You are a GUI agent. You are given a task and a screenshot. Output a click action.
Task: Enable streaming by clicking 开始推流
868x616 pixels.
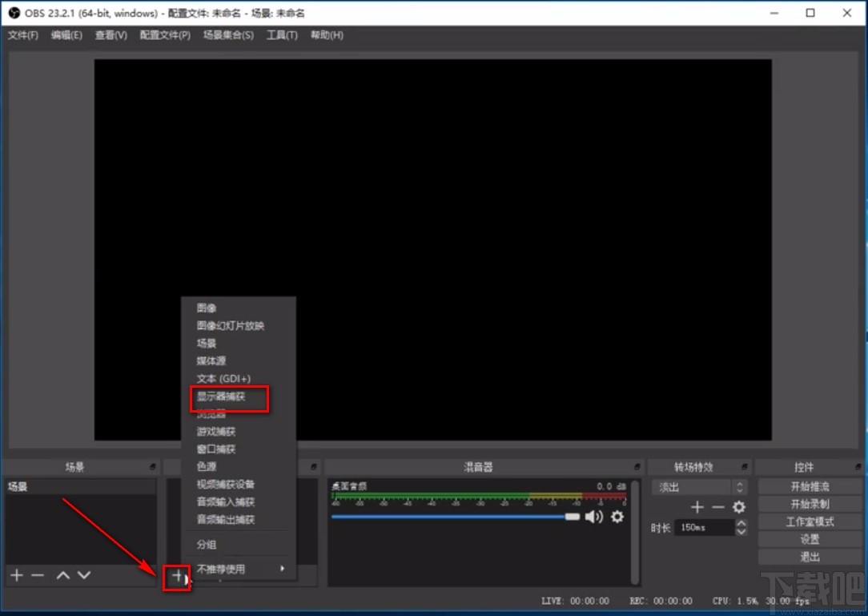(x=809, y=485)
